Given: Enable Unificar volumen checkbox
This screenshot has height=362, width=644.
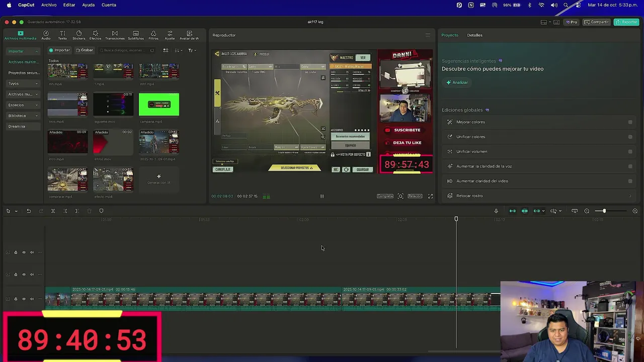Looking at the screenshot, I should tap(630, 151).
